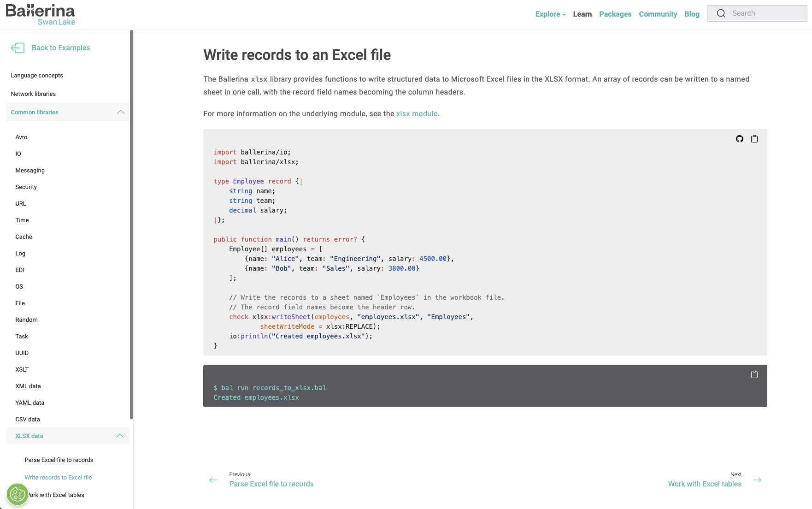Select Cache in the sidebar
The image size is (812, 509).
(x=24, y=237)
